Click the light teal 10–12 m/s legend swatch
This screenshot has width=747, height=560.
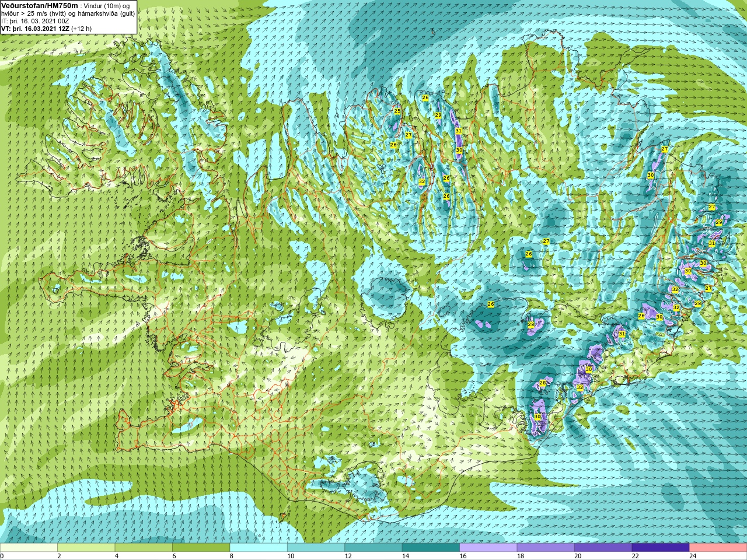(x=316, y=548)
